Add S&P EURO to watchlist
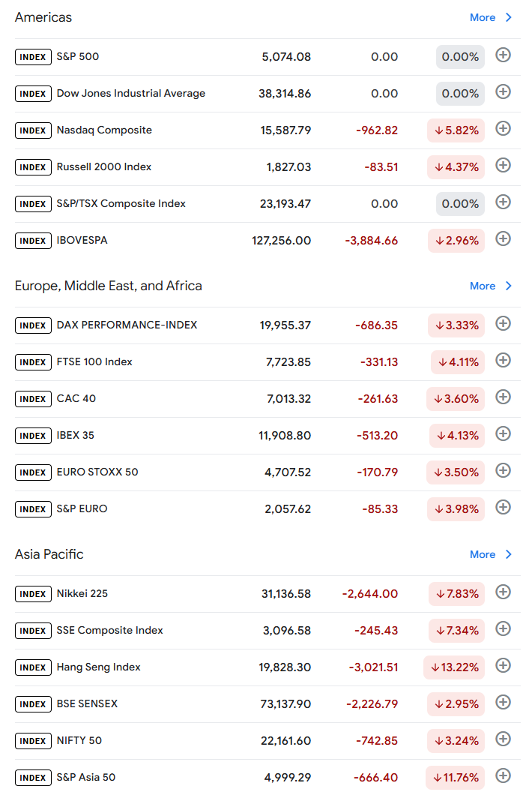 click(x=503, y=506)
